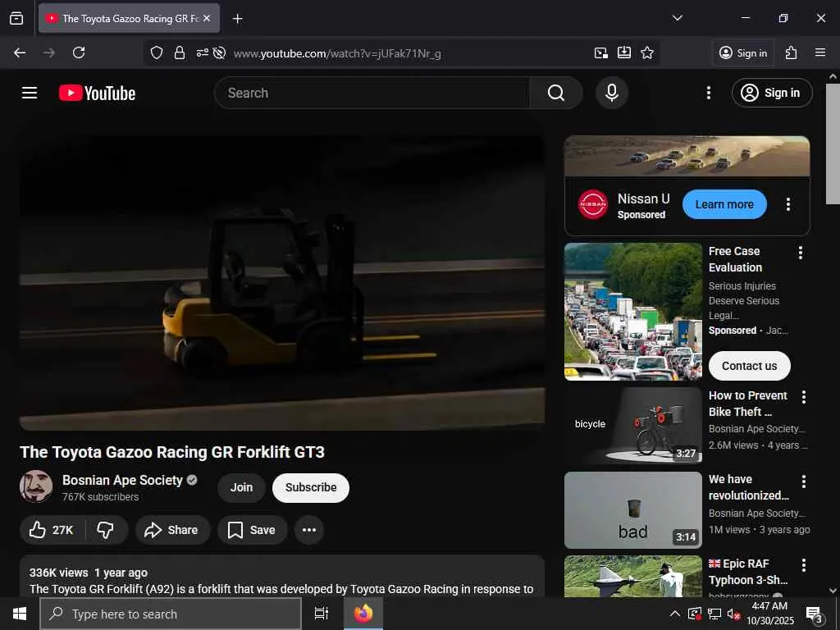Click the Nissan ad banner image
The image size is (840, 630).
pos(687,156)
